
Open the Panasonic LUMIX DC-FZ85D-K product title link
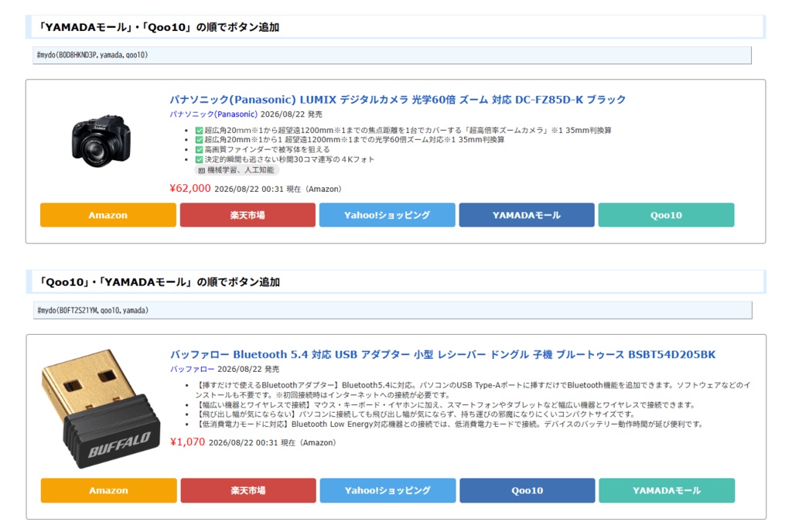398,100
